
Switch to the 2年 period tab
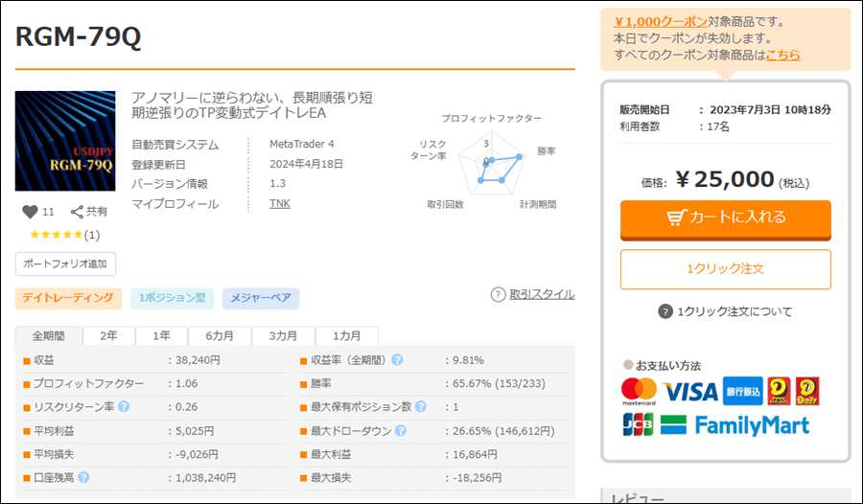click(108, 336)
